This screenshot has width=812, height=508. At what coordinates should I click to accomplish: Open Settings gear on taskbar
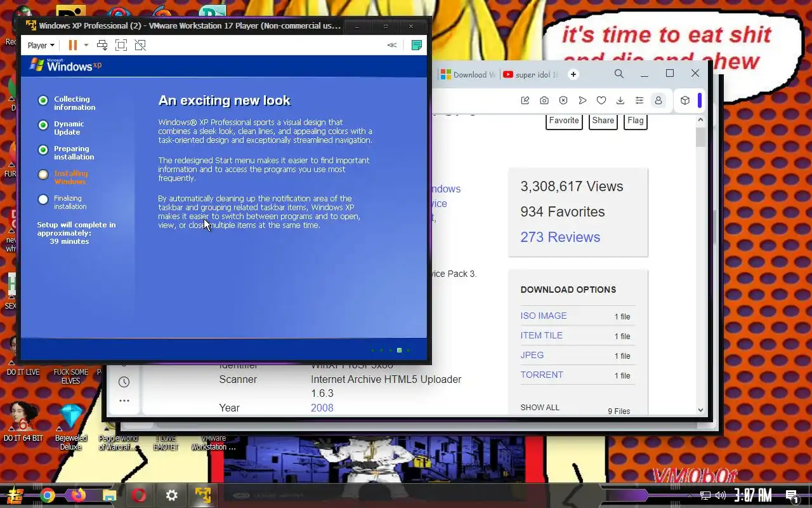(x=171, y=495)
